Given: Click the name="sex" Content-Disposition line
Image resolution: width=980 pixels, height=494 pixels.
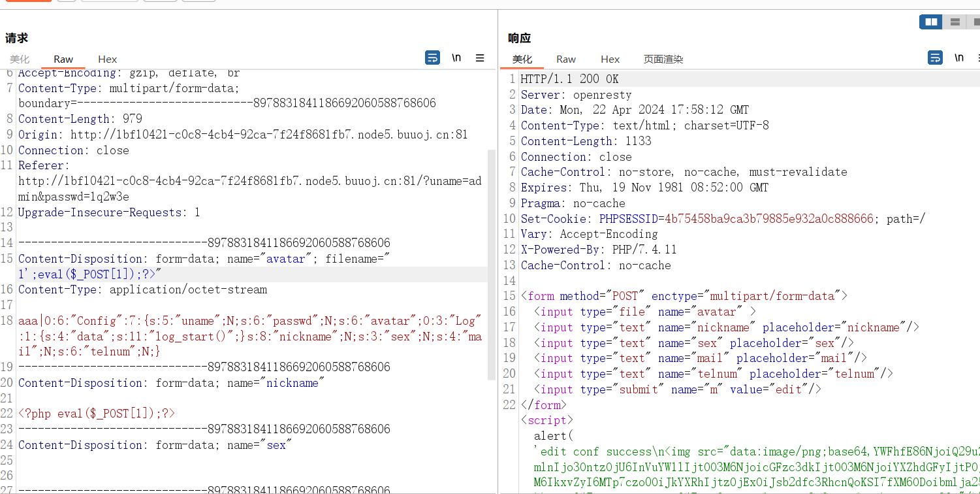Looking at the screenshot, I should 155,445.
